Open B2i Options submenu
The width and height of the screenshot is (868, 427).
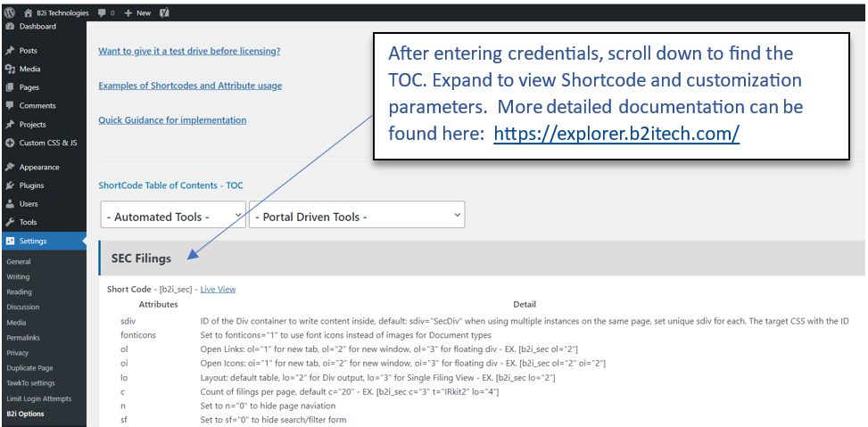pos(25,414)
